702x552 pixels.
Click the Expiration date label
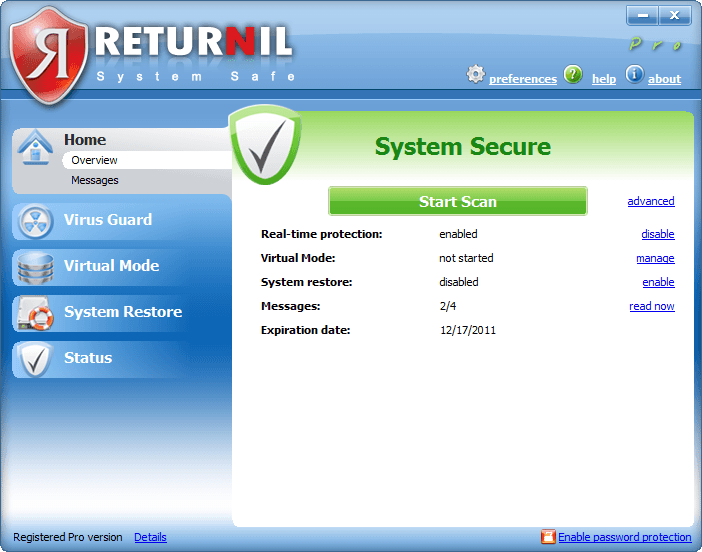(x=305, y=330)
